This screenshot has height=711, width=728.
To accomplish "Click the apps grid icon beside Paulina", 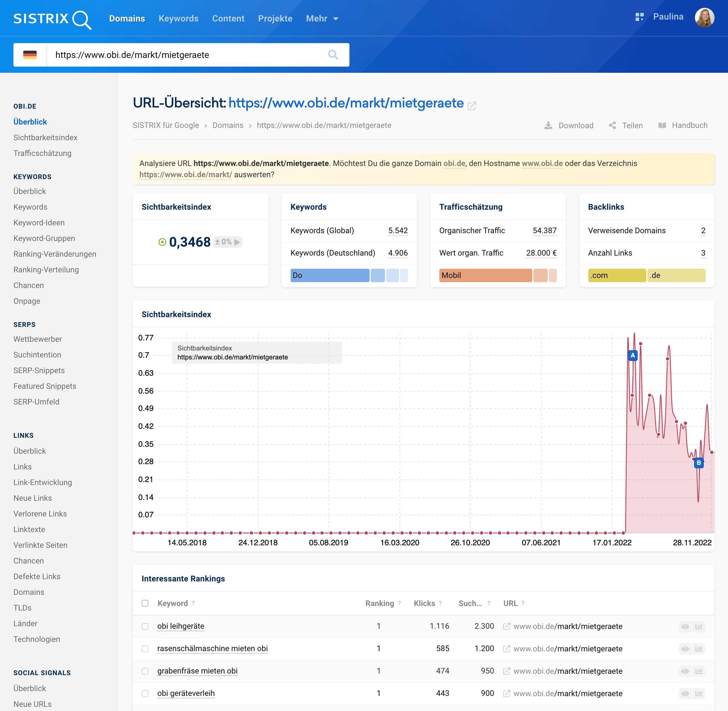I will click(639, 17).
